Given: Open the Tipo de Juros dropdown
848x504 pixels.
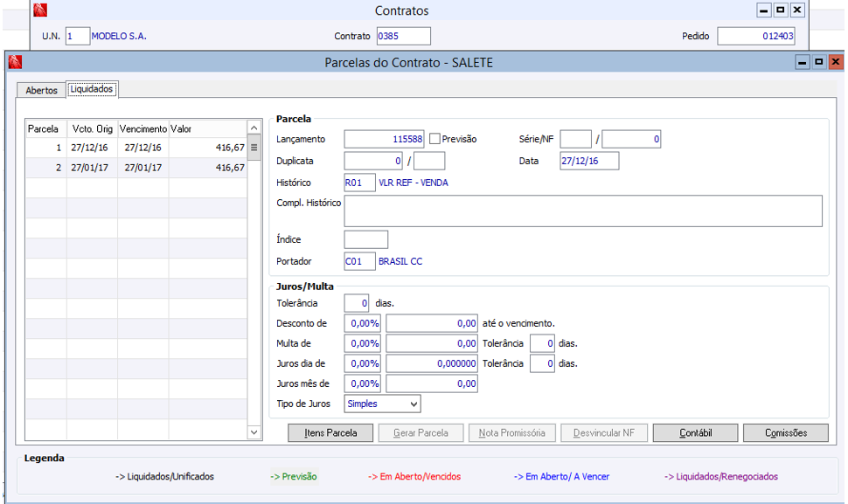Looking at the screenshot, I should click(x=382, y=404).
